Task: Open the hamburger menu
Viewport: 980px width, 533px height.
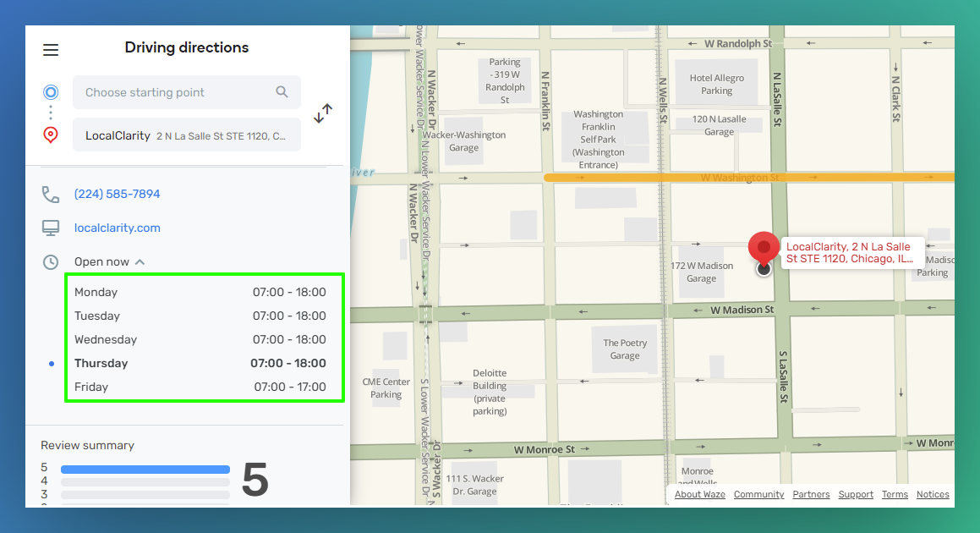Action: click(x=51, y=50)
